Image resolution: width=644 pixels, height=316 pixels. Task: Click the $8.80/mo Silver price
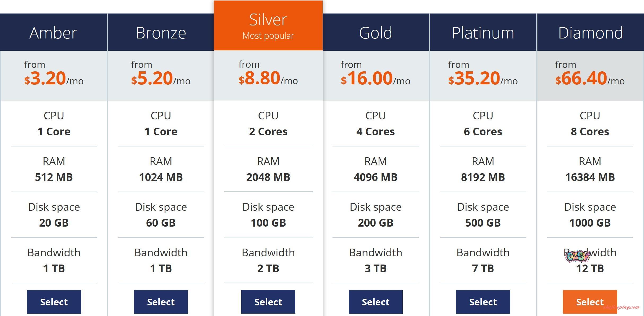coord(268,78)
